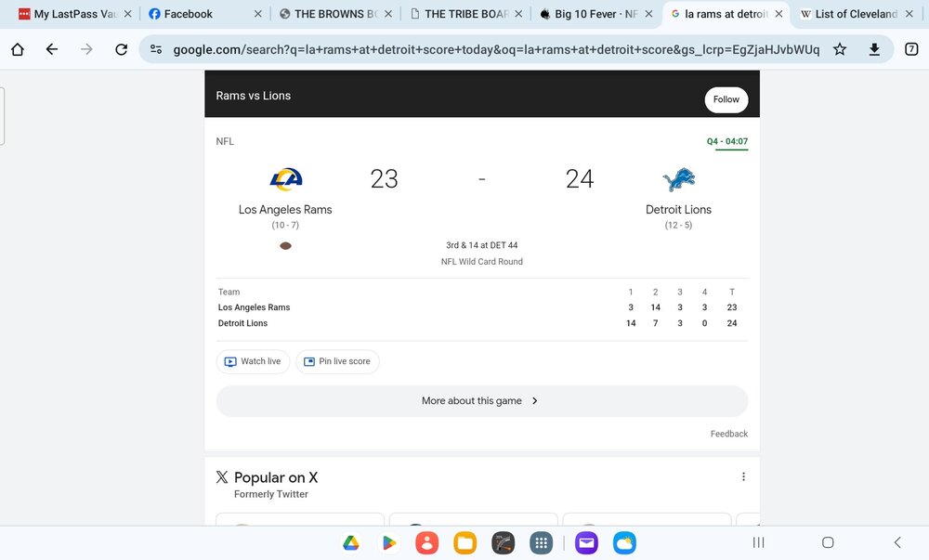Viewport: 929px width, 560px height.
Task: Open the Contacts app in taskbar
Action: point(426,542)
